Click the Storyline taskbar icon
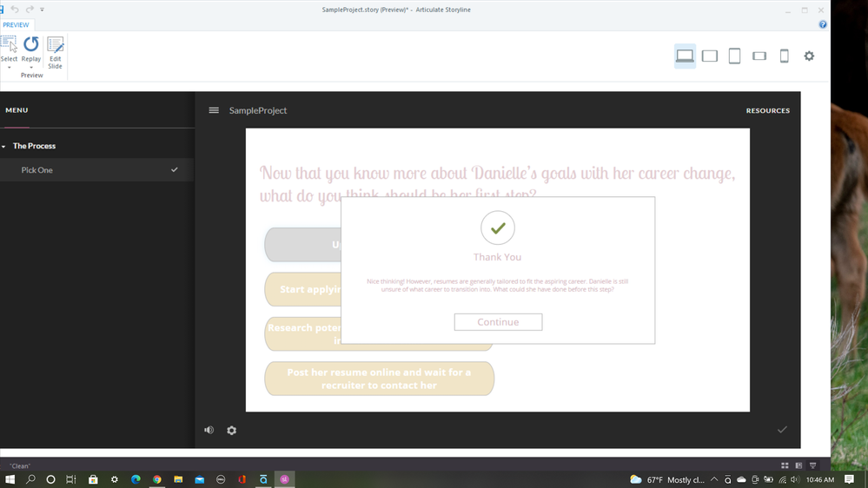Viewport: 868px width, 488px height. click(284, 479)
